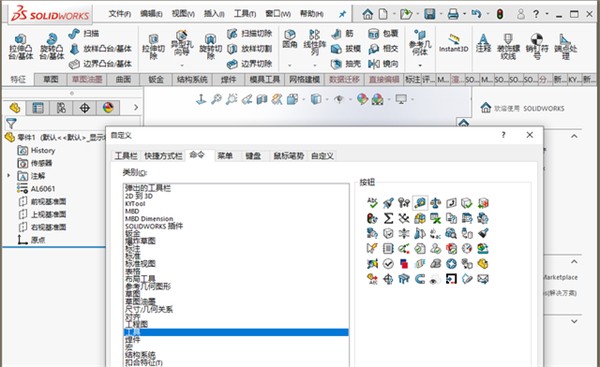600x367 pixels.
Task: Click the section view icon in heads-up toolbar
Action: (262, 99)
